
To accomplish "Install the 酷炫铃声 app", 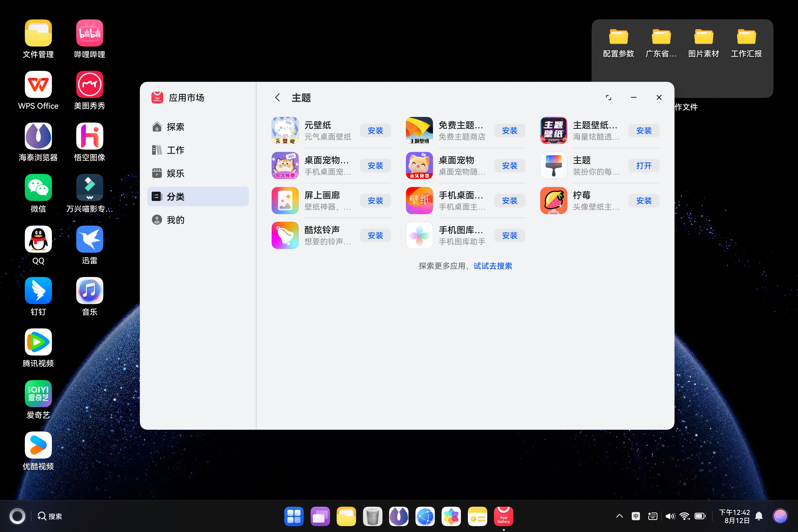I will click(375, 236).
